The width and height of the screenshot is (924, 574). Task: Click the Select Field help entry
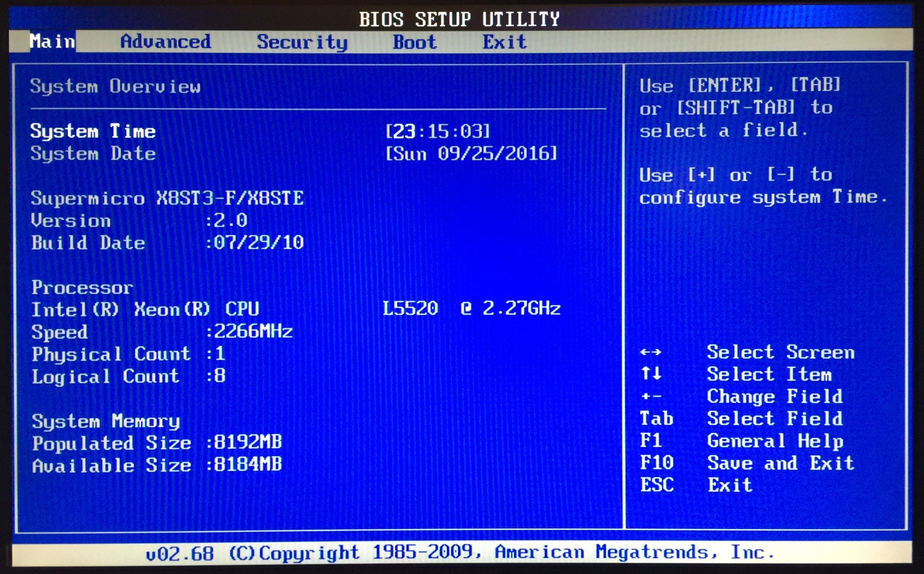click(x=775, y=419)
